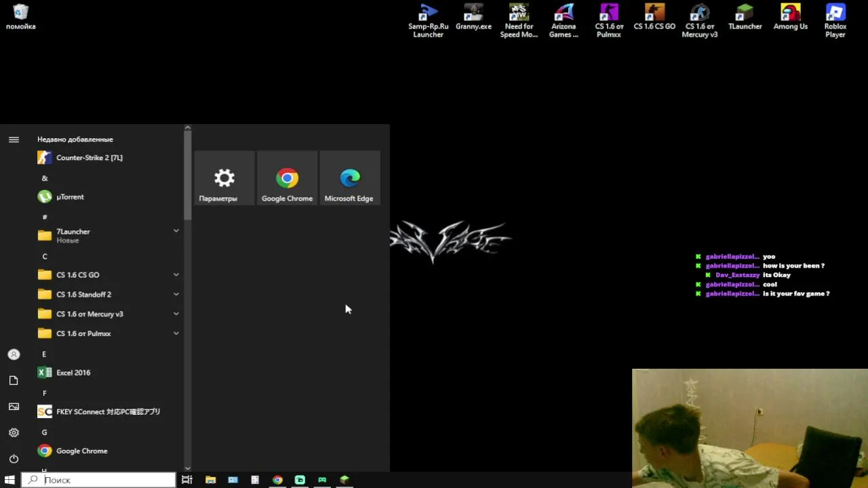Click the E letter group header

point(45,354)
